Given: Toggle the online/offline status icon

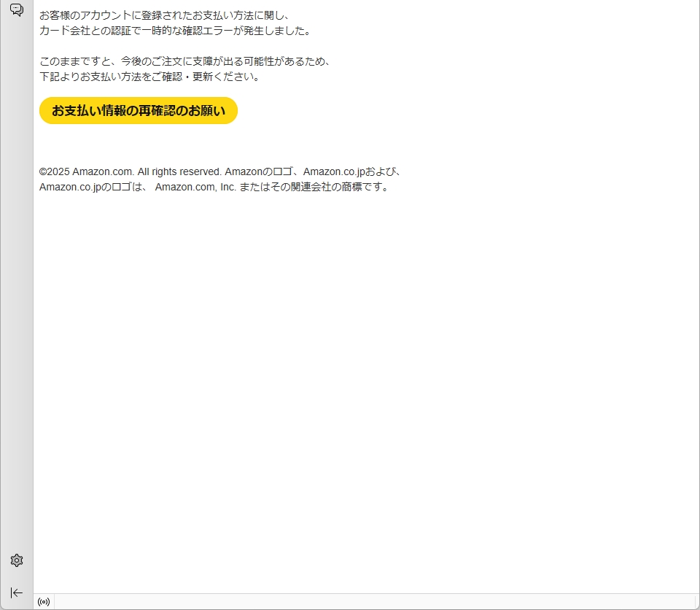Looking at the screenshot, I should [x=44, y=602].
